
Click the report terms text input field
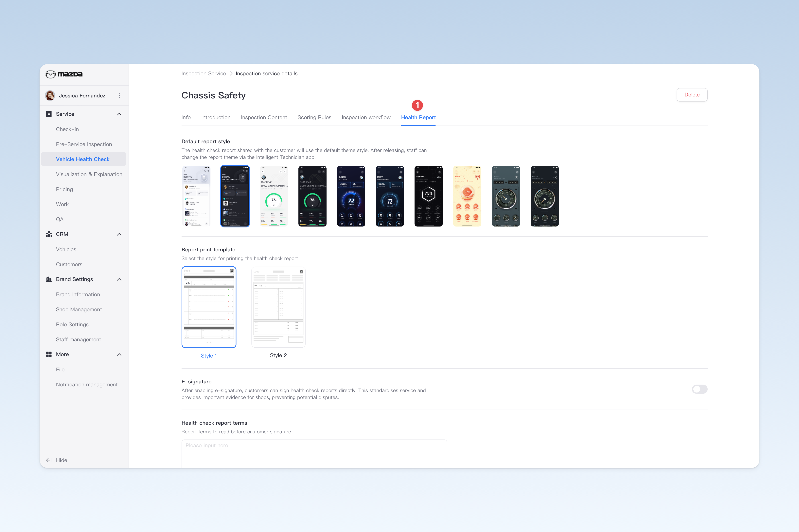pos(314,454)
